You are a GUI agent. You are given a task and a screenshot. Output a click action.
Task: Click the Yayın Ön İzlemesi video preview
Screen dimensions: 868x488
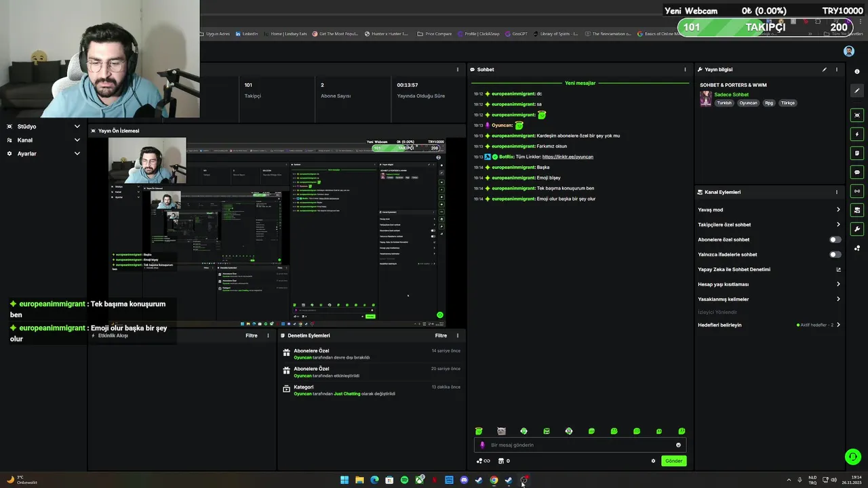tap(277, 232)
